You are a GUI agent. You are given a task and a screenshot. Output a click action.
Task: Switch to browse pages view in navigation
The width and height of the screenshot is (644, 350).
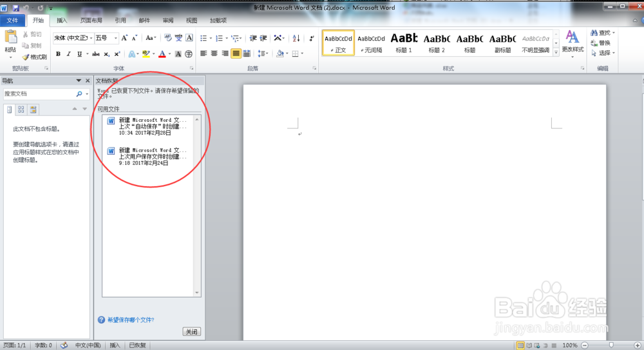coord(21,110)
